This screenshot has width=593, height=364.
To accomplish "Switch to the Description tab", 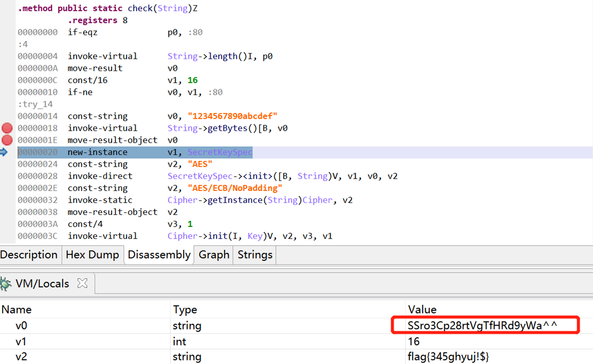I will pos(29,255).
